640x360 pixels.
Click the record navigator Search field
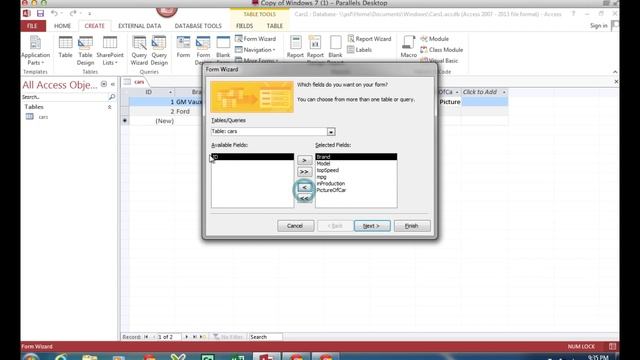point(266,337)
